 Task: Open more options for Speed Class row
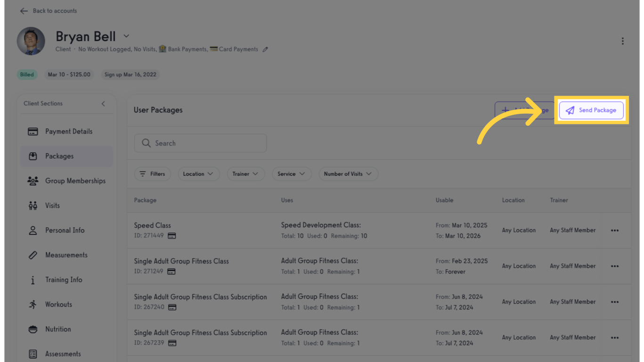(615, 230)
